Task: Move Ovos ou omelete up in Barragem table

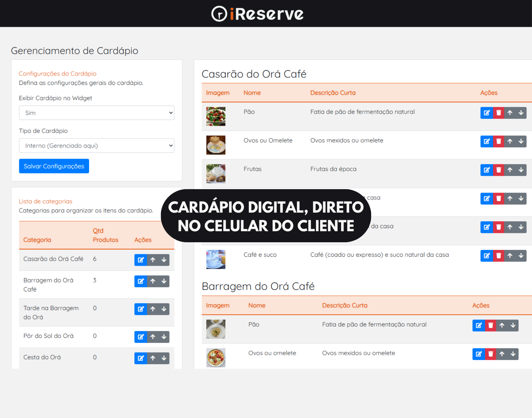Action: (x=502, y=354)
